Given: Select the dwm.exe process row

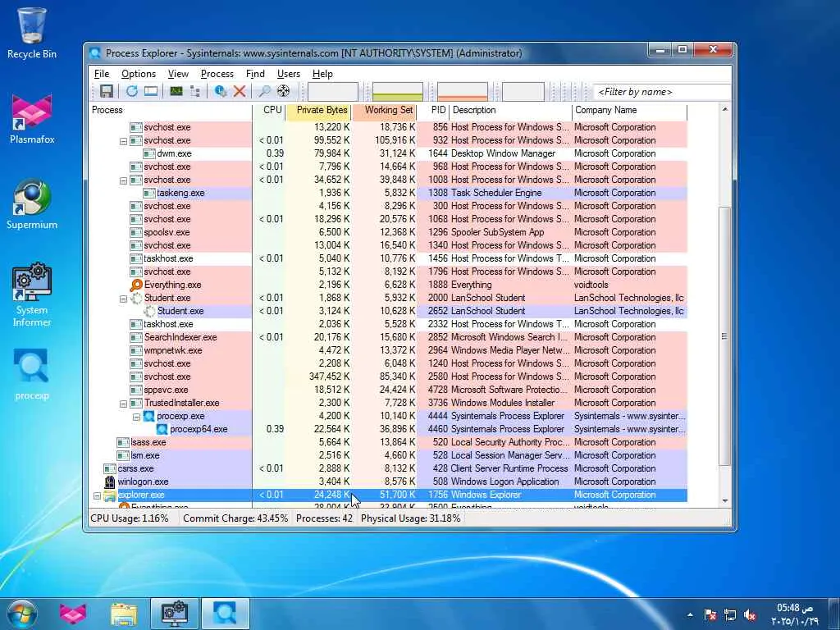Looking at the screenshot, I should [x=388, y=153].
